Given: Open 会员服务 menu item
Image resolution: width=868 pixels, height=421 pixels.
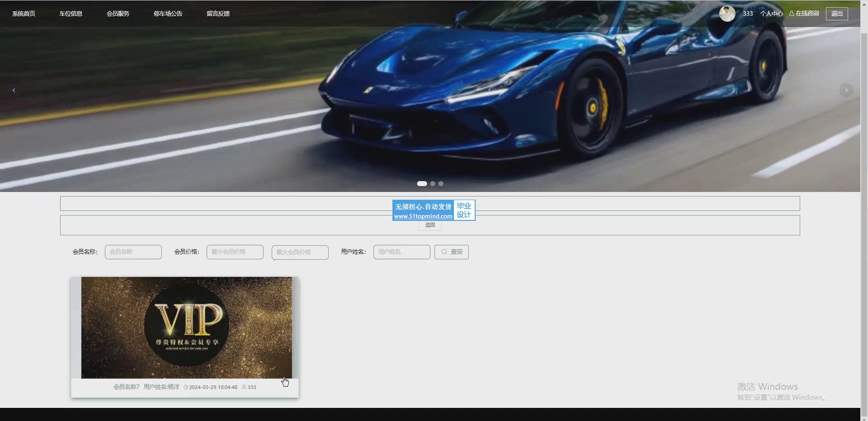Looking at the screenshot, I should point(118,14).
